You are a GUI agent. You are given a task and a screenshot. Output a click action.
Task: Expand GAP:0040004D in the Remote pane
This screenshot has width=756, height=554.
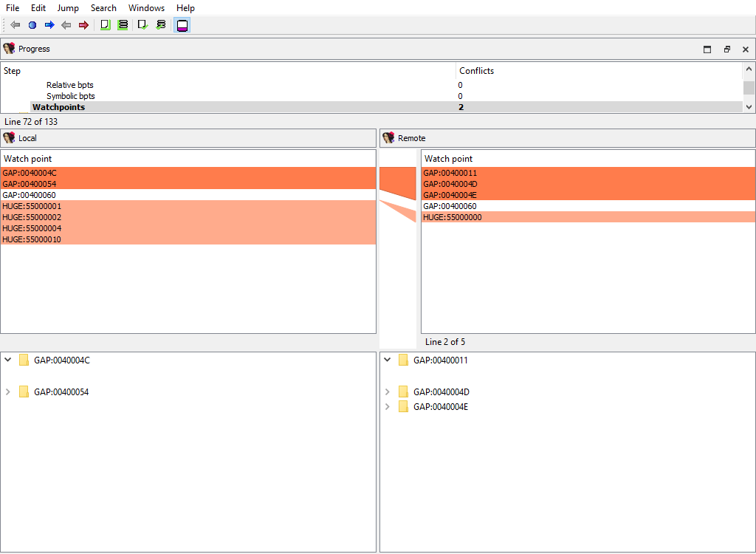[387, 391]
